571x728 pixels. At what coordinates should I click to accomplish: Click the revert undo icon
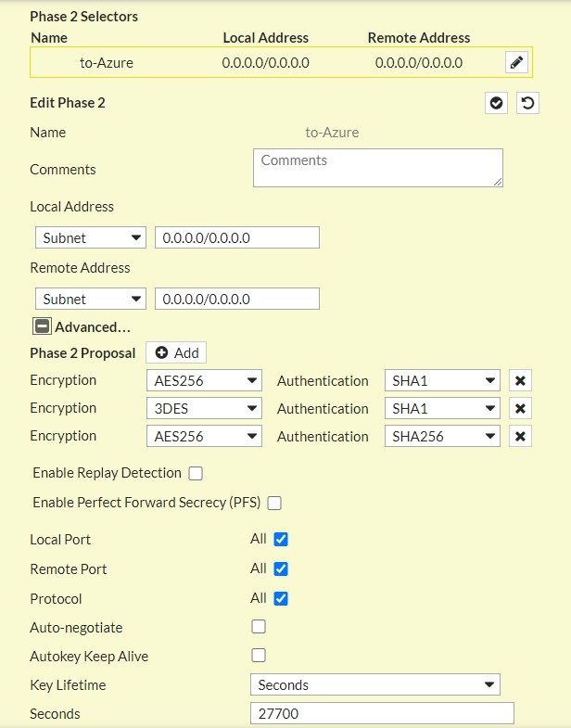pos(527,103)
